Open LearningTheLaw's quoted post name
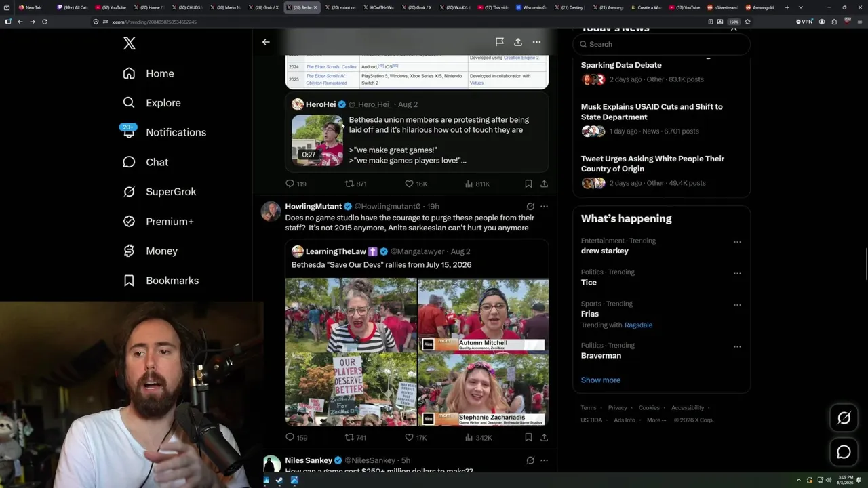The width and height of the screenshot is (868, 488). 336,251
